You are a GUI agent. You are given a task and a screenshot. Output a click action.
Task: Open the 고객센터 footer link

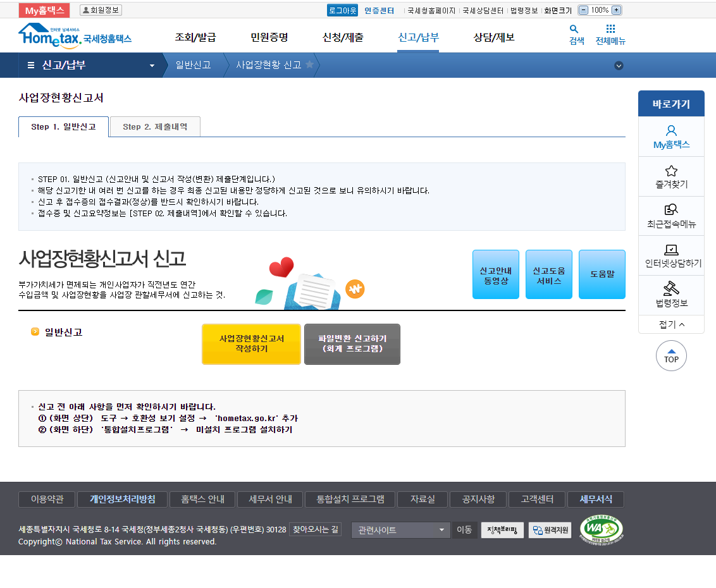pos(537,499)
